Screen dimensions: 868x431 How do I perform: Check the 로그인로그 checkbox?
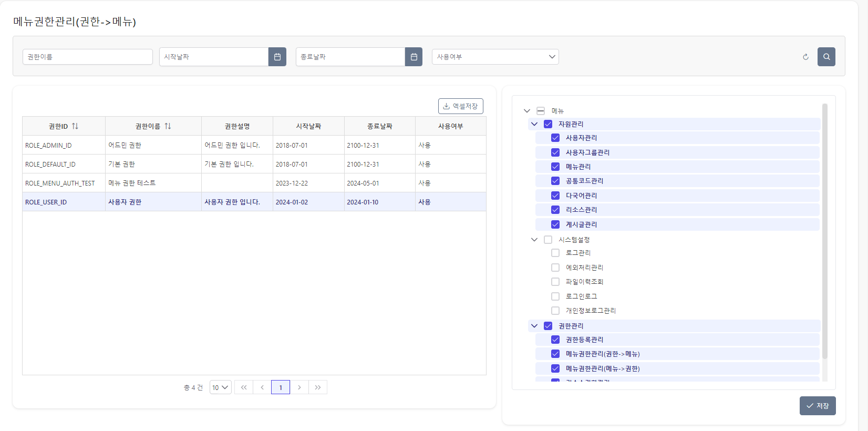pos(555,296)
